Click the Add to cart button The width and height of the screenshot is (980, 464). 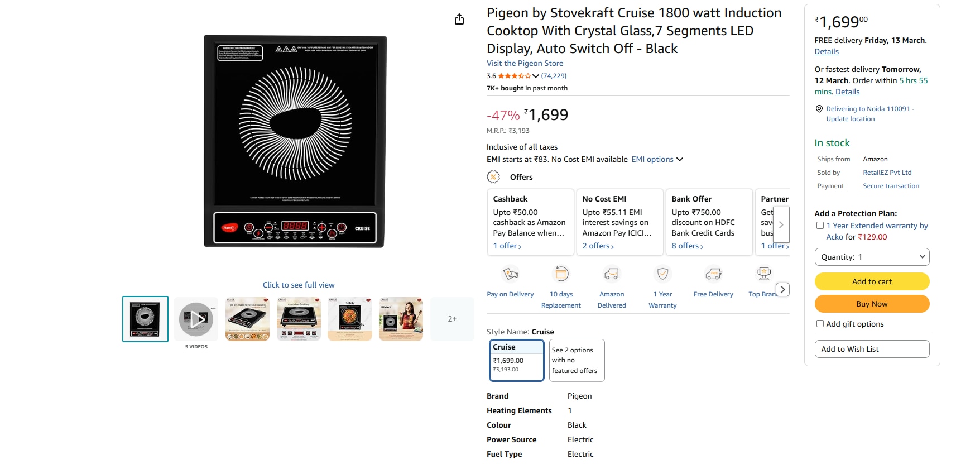[x=872, y=281]
